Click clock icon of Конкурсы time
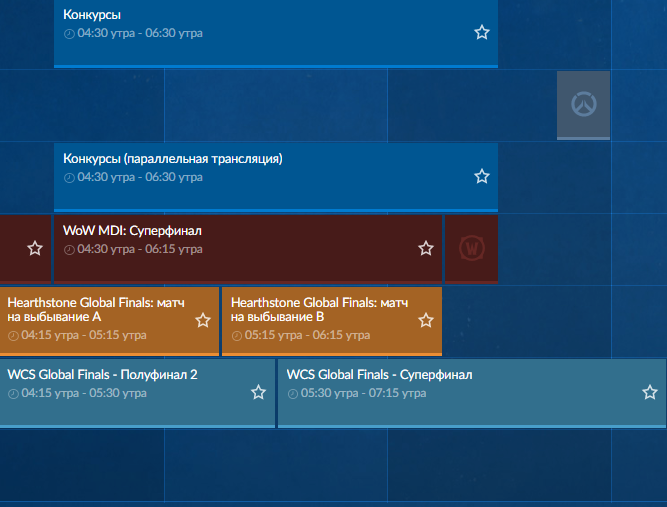 (69, 34)
